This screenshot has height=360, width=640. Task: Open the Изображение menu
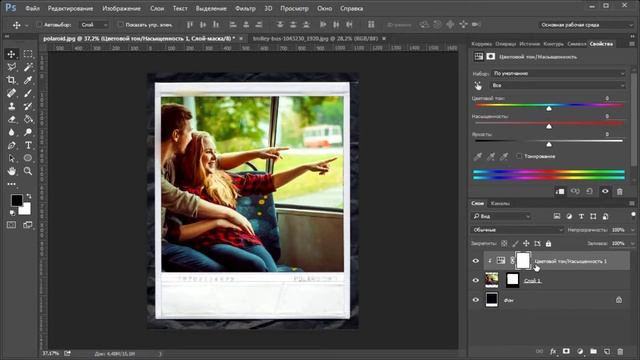[121, 8]
